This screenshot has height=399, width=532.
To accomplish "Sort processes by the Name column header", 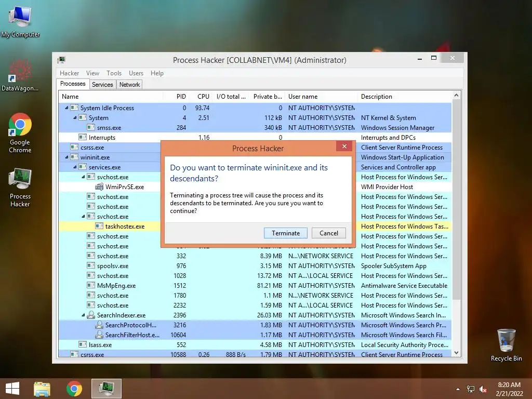I will [x=111, y=96].
